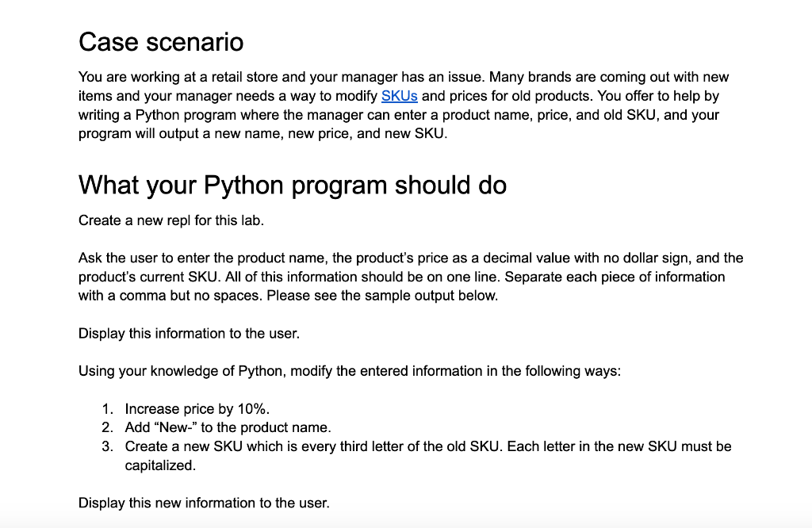Click the word "capitalized" in the list
The width and height of the screenshot is (812, 528).
pos(159,465)
